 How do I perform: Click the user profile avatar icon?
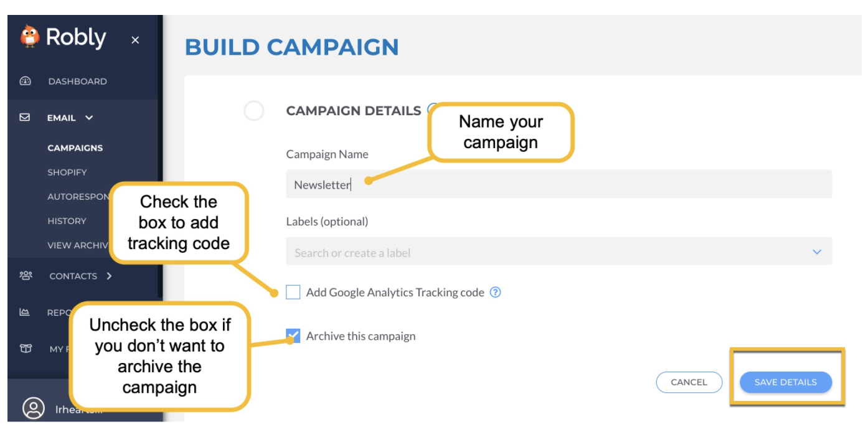click(x=34, y=408)
